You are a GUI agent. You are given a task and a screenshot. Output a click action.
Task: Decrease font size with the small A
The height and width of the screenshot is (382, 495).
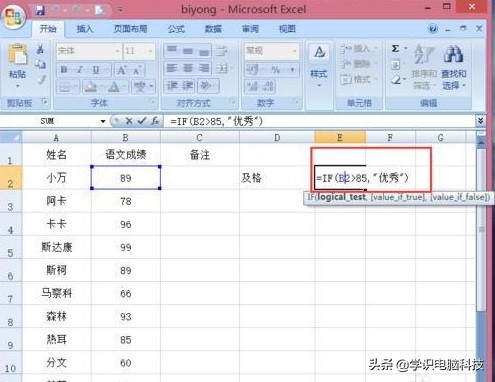[x=137, y=70]
